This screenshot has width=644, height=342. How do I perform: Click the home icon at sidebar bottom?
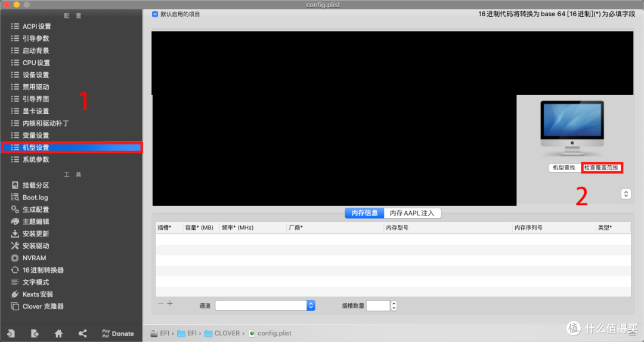[x=58, y=334]
